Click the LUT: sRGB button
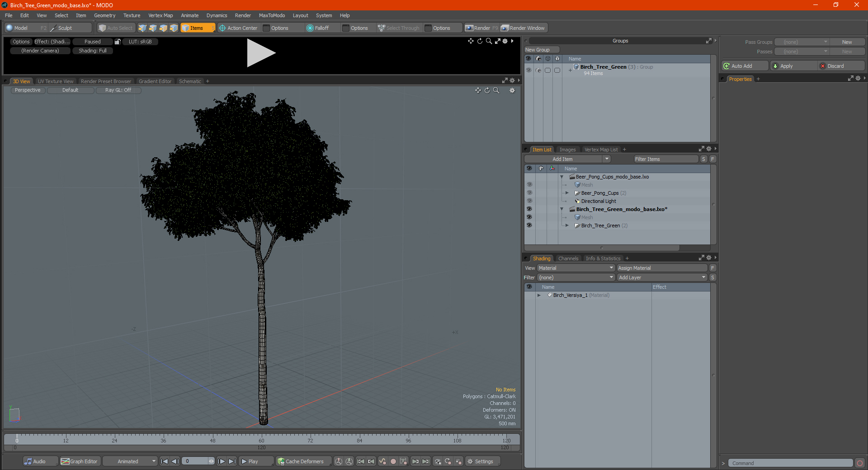Screen dimensions: 868x470 [140, 42]
